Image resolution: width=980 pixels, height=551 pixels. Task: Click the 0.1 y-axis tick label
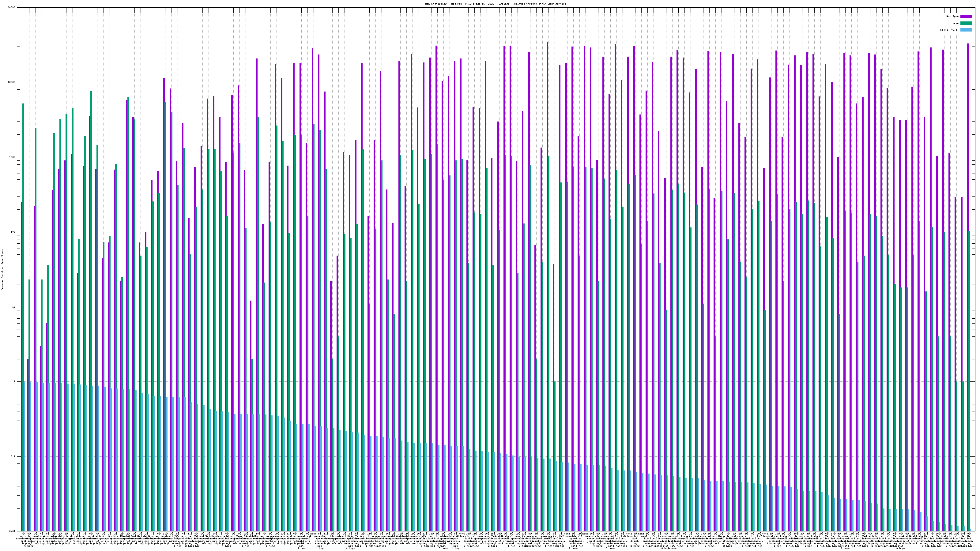pos(13,457)
